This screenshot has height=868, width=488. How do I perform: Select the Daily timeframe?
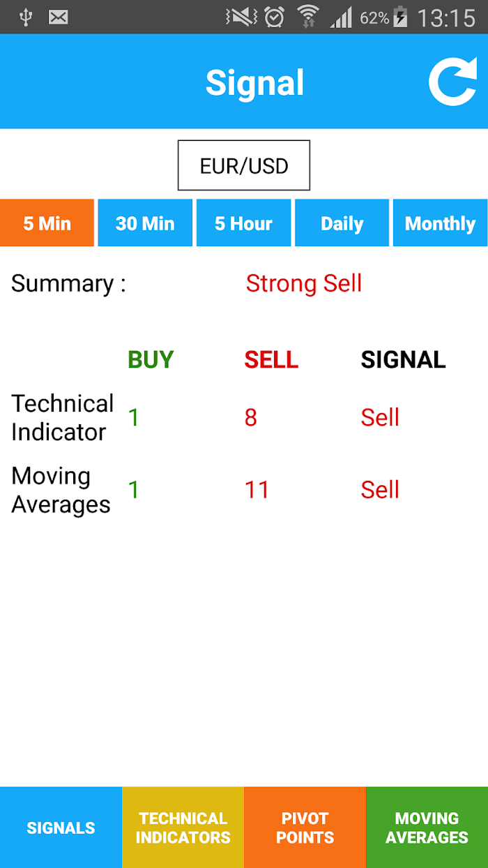[342, 223]
